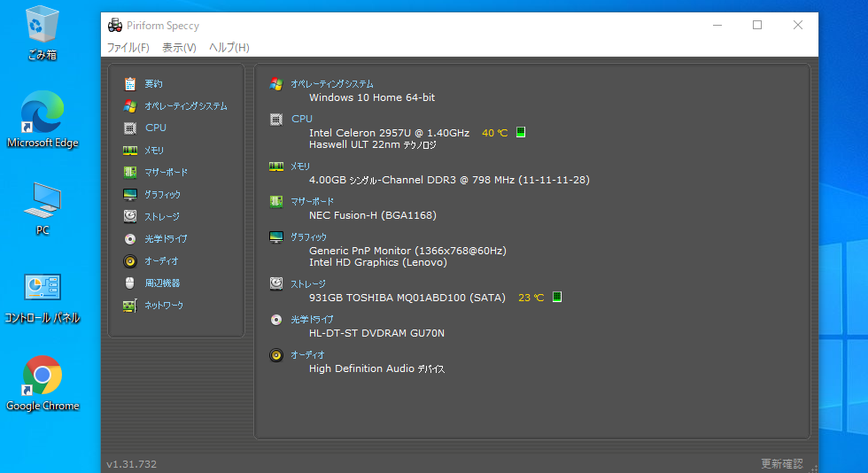Click green storage temperature indicator icon
The image size is (868, 473).
(x=557, y=297)
